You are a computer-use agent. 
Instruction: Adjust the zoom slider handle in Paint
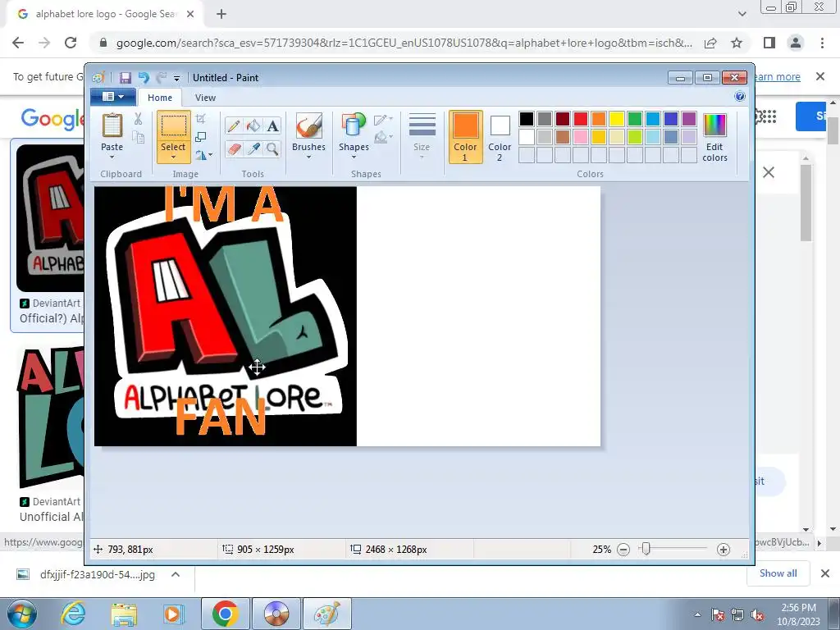click(646, 549)
